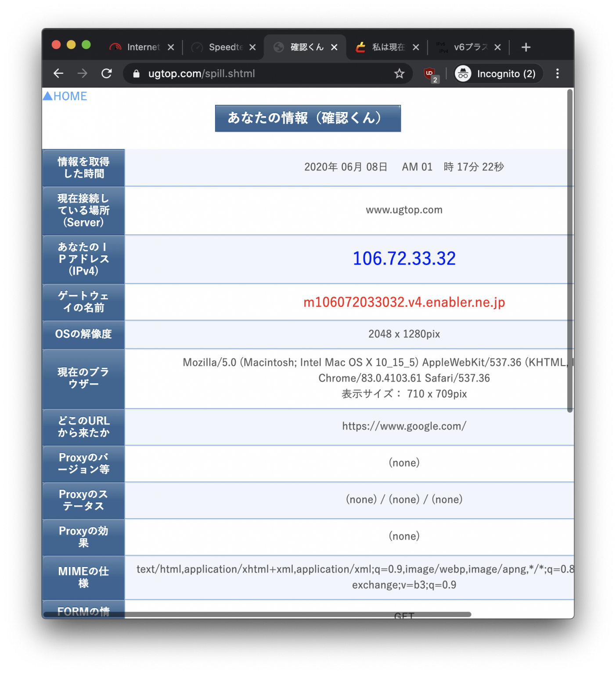The image size is (616, 674).
Task: View site information via the lock icon
Action: point(137,74)
